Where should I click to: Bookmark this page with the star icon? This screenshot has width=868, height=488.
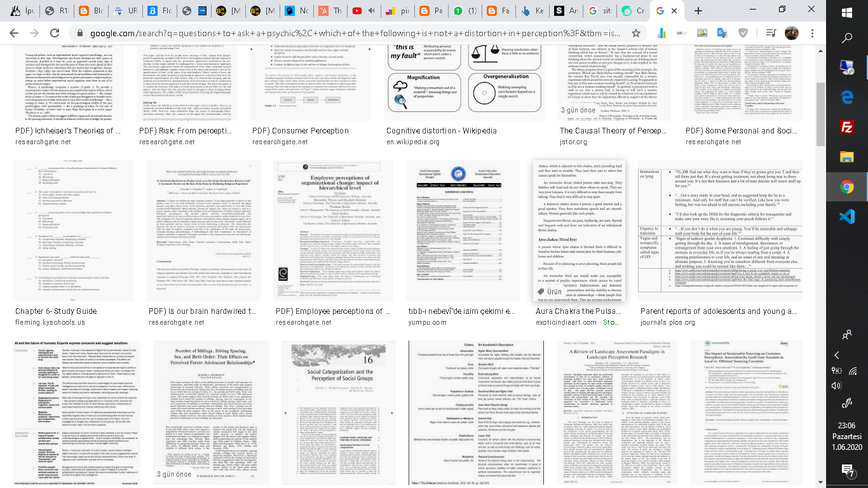coord(635,33)
